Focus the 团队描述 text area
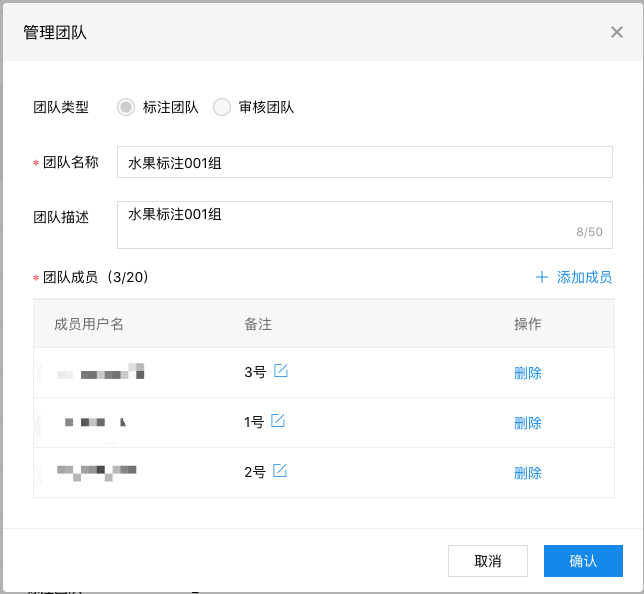The height and width of the screenshot is (594, 644). click(364, 224)
